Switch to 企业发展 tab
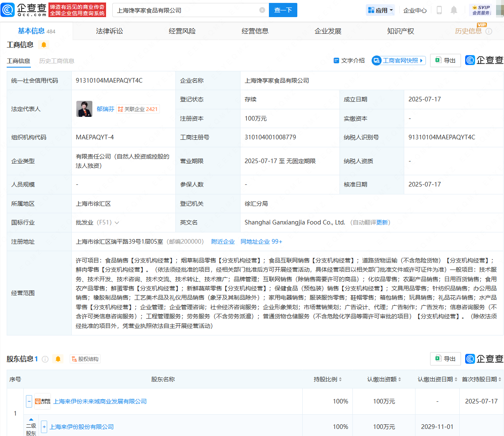 pos(328,31)
